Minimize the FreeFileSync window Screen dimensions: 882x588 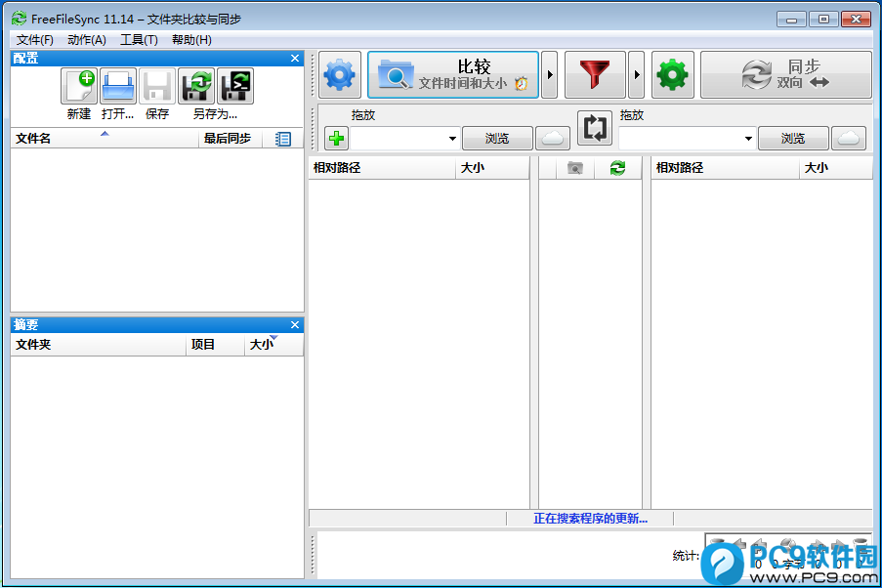click(x=791, y=20)
